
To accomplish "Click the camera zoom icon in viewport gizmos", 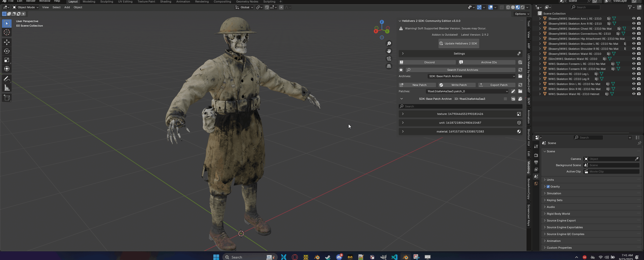I will point(389,43).
